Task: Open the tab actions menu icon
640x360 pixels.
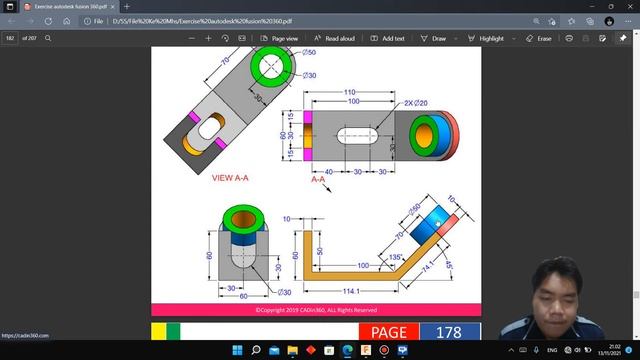Action: click(10, 7)
